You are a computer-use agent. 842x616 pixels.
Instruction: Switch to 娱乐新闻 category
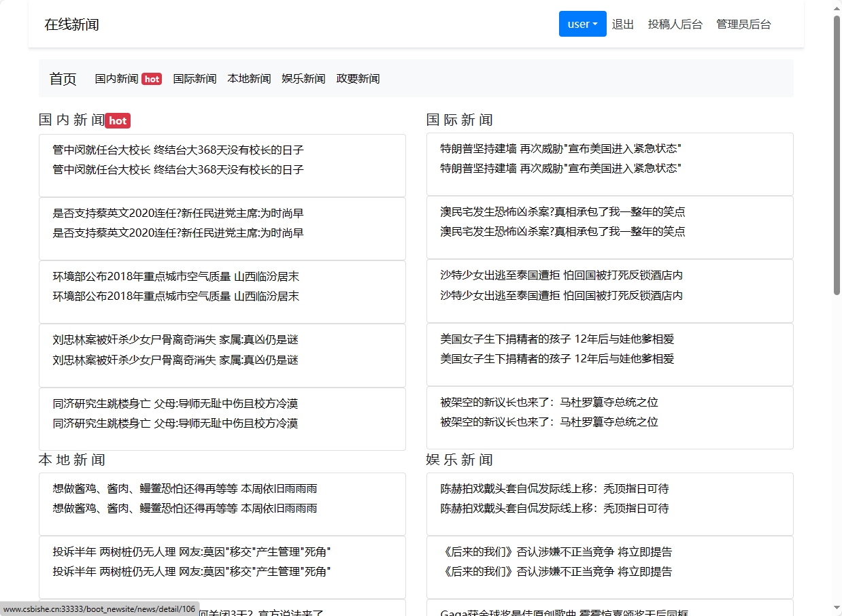302,78
